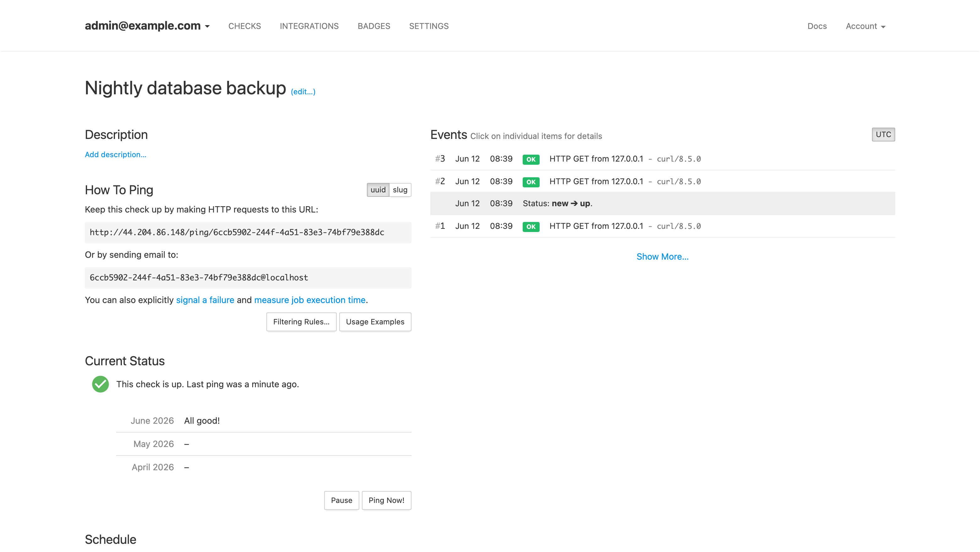Switch the ping URL format to slug
The height and width of the screenshot is (552, 980).
(x=400, y=190)
